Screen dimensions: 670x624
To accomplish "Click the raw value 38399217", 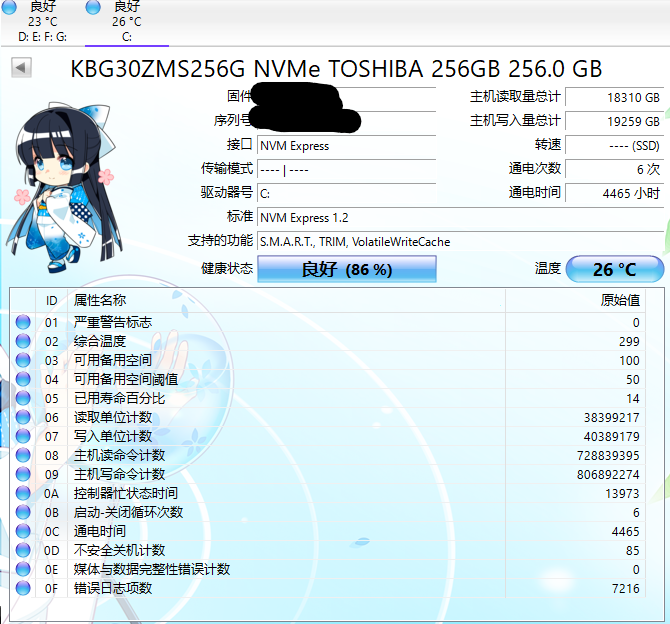I will tap(611, 418).
